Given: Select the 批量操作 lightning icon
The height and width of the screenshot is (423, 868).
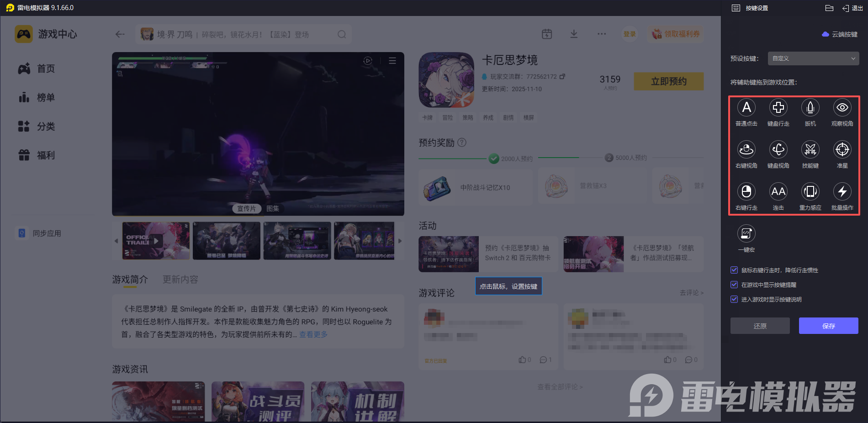Looking at the screenshot, I should point(842,191).
